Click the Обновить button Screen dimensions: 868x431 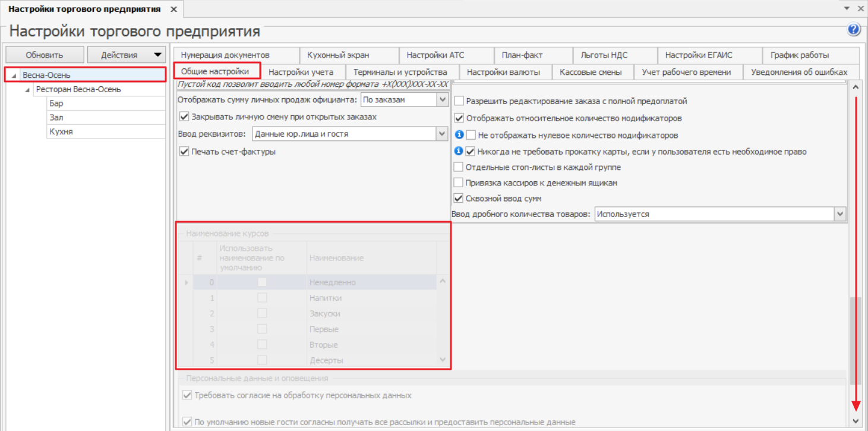[x=44, y=55]
